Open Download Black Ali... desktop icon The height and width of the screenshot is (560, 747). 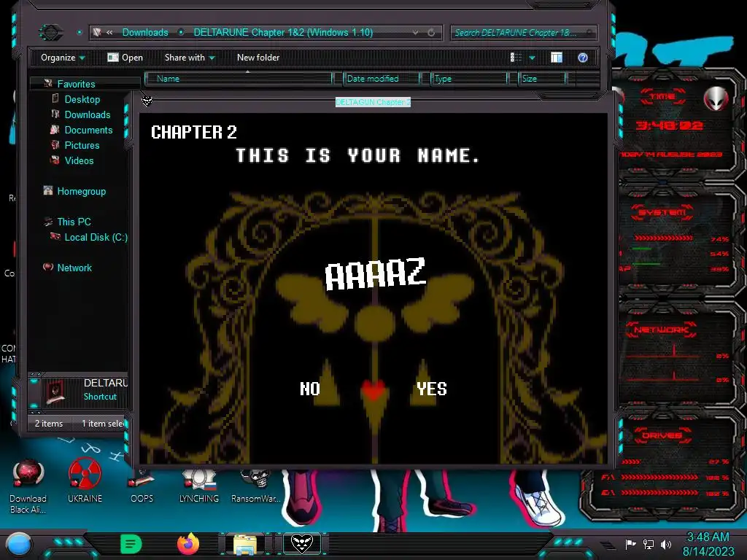pos(28,486)
